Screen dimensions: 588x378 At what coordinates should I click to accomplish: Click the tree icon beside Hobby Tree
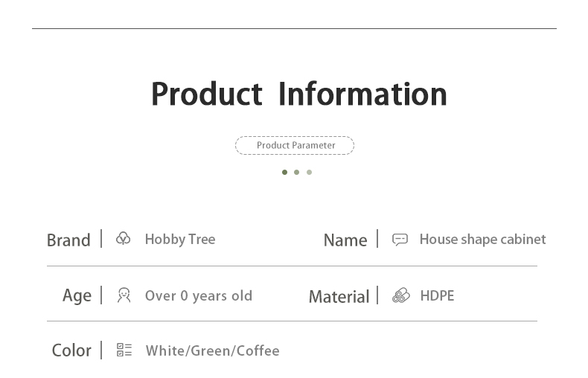124,239
